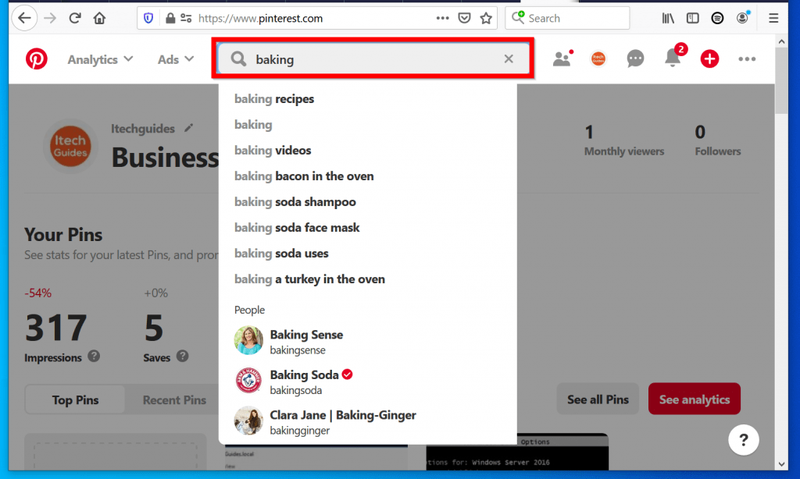
Task: Click the Itech Guides profile picture
Action: pyautogui.click(x=70, y=146)
